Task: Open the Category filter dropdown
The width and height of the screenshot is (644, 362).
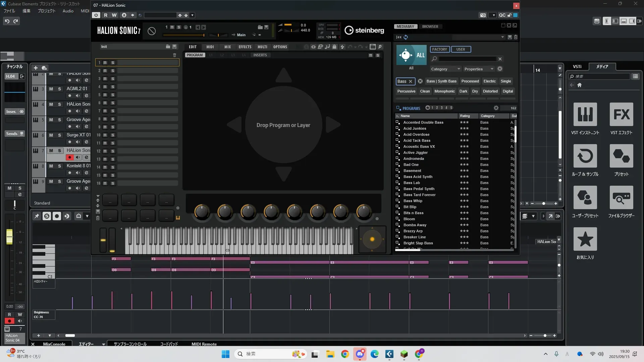Action: (x=445, y=69)
